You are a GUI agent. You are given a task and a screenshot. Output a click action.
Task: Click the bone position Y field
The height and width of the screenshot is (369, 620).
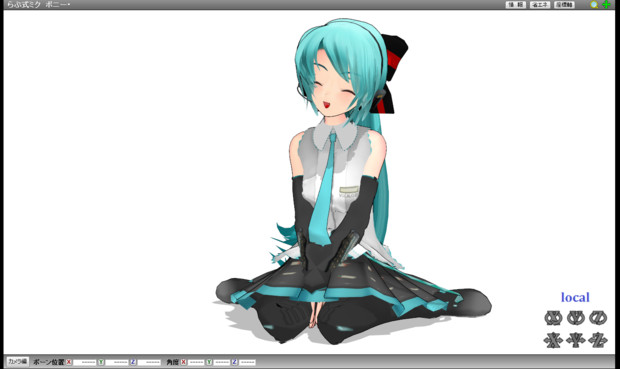pos(117,362)
